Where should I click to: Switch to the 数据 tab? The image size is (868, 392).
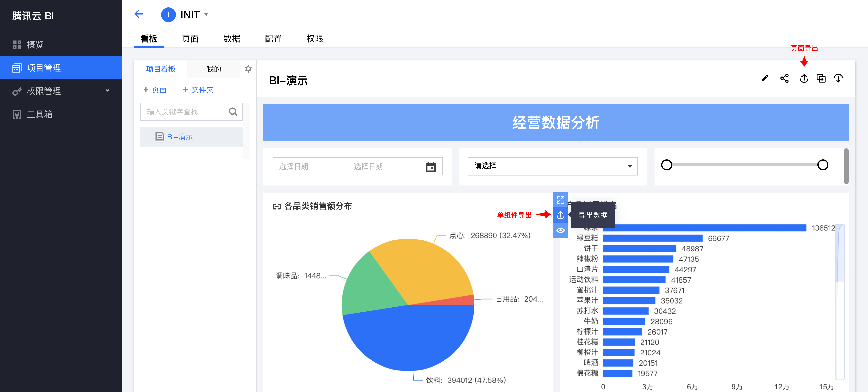(231, 39)
